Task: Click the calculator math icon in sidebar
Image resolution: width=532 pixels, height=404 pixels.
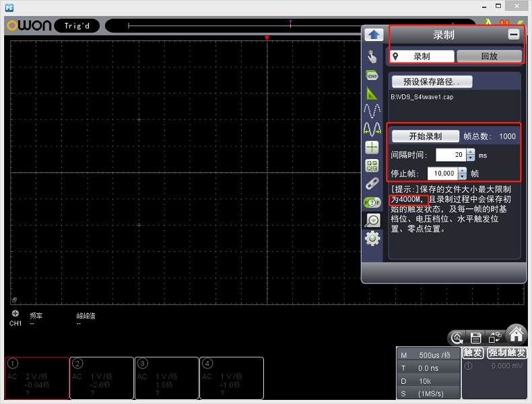Action: click(x=372, y=166)
